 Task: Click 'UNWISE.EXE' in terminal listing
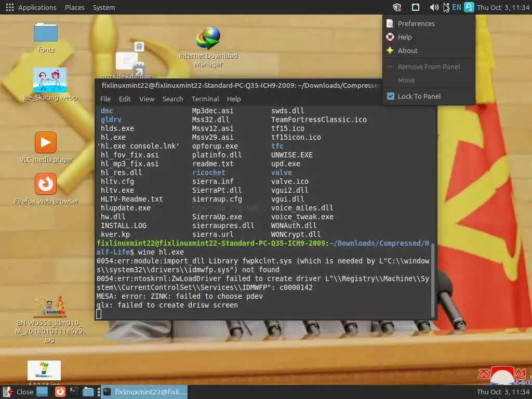(292, 155)
